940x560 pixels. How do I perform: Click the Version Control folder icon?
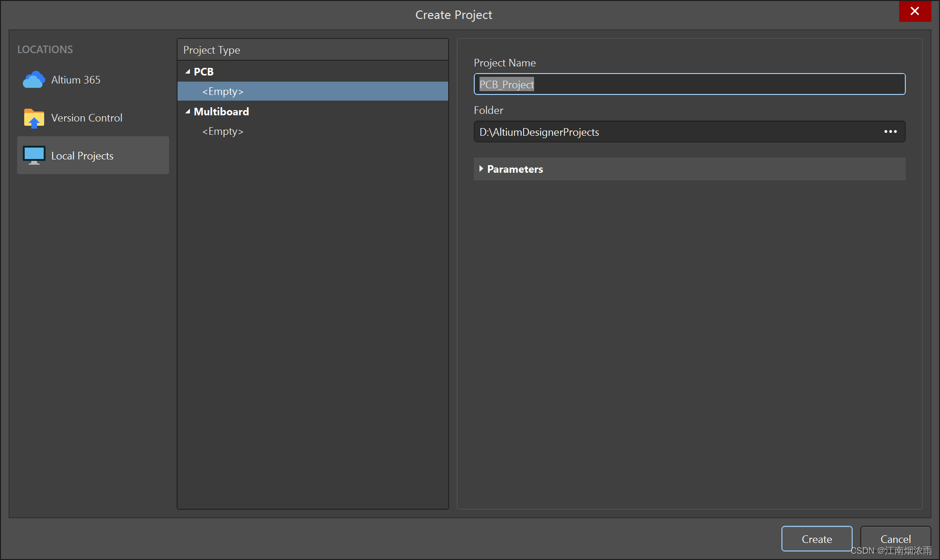click(x=34, y=118)
